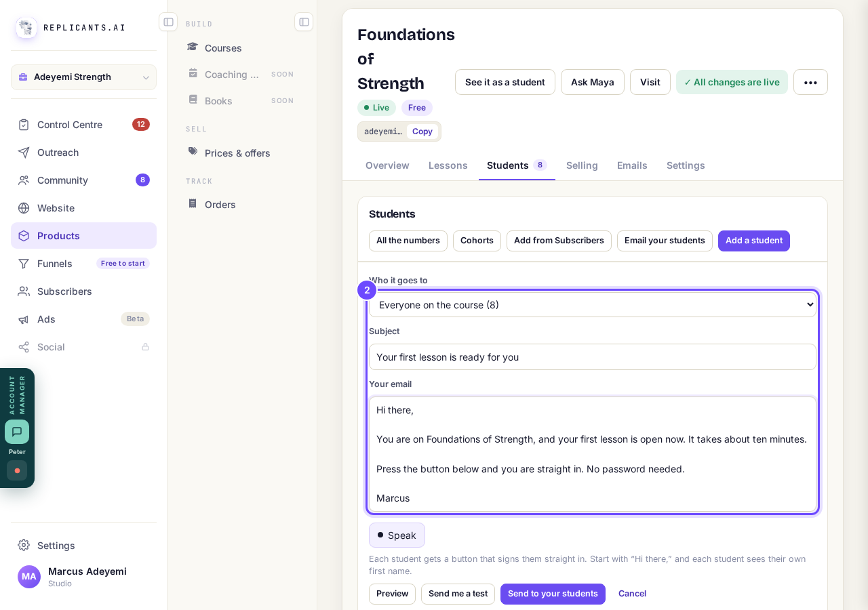
Task: Click Send to your students
Action: tap(553, 594)
